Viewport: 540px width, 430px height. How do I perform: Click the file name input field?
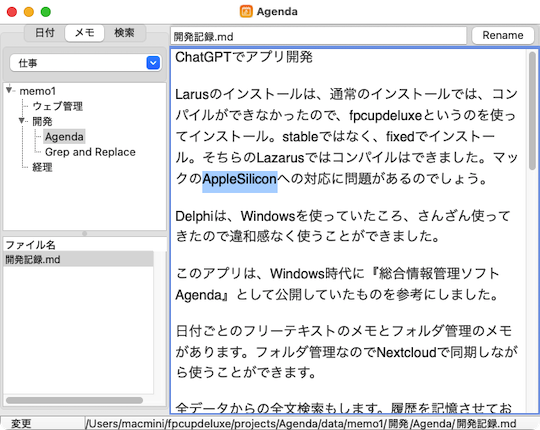[x=318, y=36]
